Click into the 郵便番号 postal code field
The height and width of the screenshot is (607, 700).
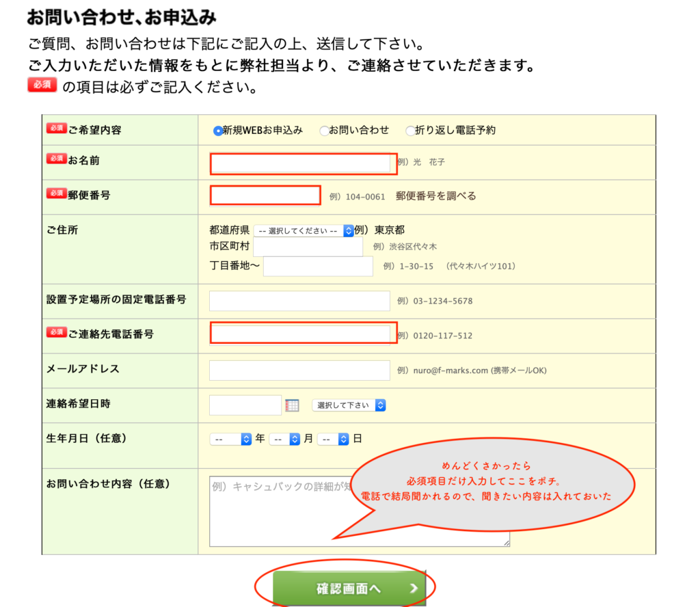265,195
